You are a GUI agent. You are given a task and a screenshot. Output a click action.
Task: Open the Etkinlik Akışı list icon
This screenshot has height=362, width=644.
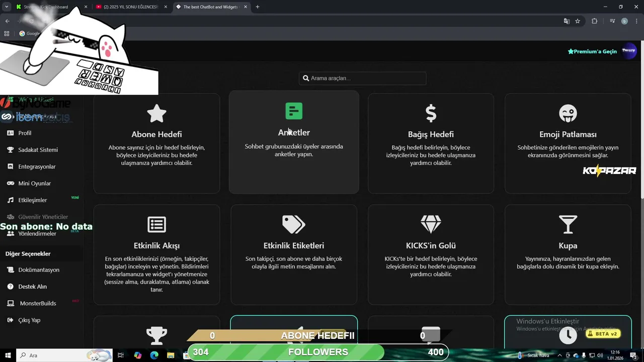click(156, 225)
